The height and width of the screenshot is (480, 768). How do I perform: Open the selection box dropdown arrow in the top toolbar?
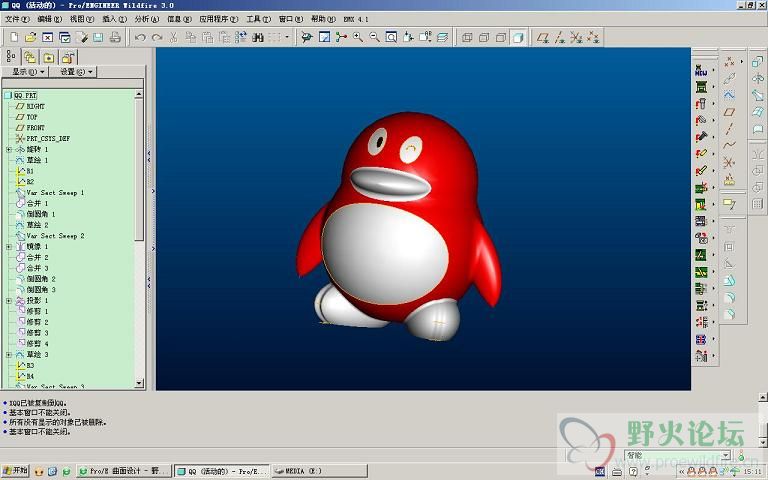pyautogui.click(x=287, y=37)
